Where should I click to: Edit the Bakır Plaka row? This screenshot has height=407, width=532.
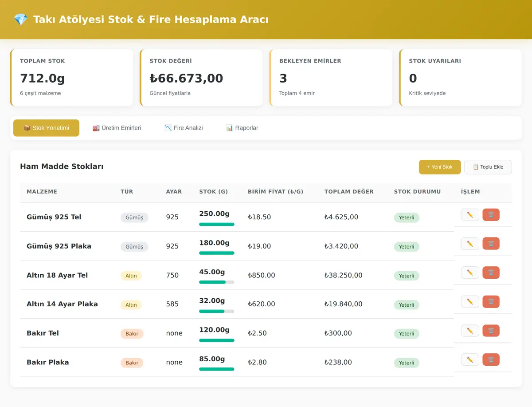click(470, 360)
